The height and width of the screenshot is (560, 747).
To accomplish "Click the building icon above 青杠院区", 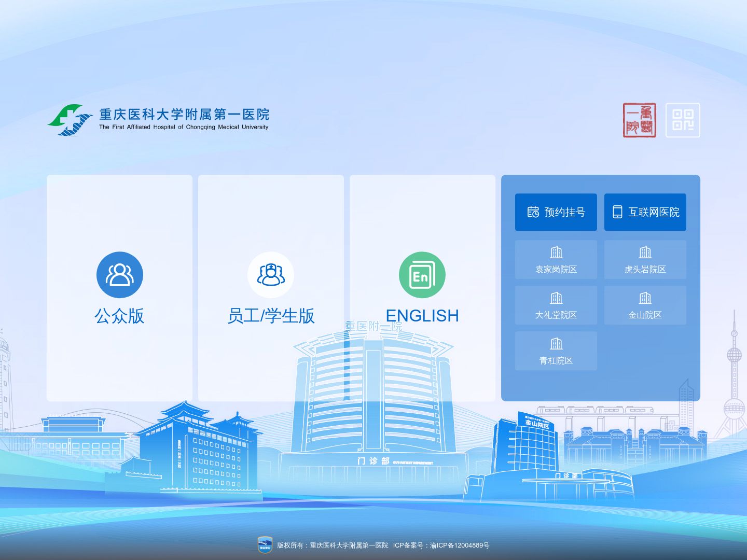I will point(556,344).
